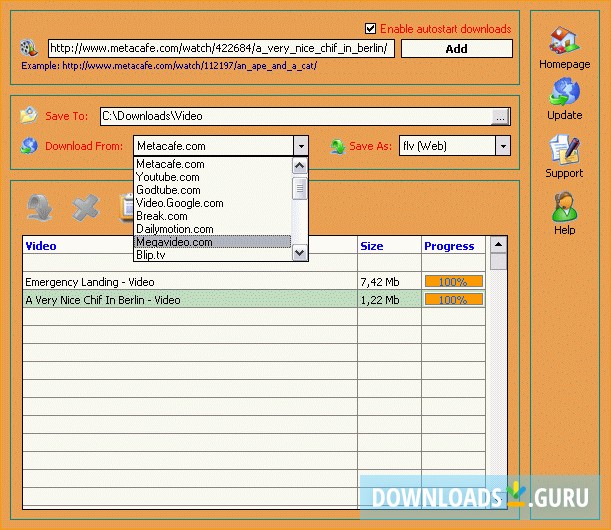Screen dimensions: 611x530
Task: Click the Size column header
Action: click(389, 246)
